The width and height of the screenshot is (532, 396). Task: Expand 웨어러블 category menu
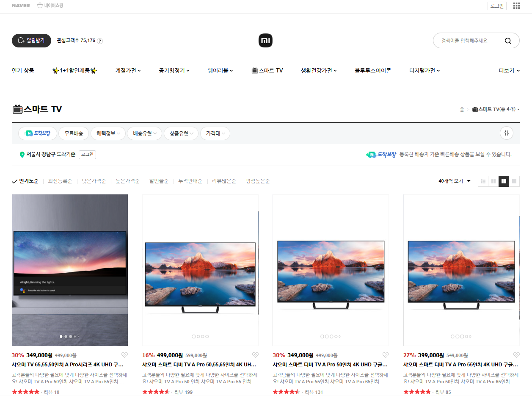[x=220, y=71]
